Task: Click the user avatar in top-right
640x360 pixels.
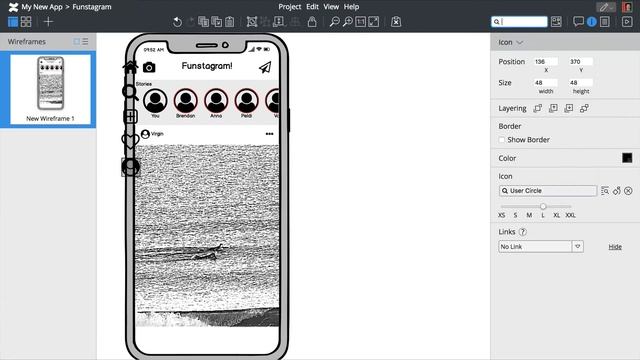Action: [x=627, y=7]
